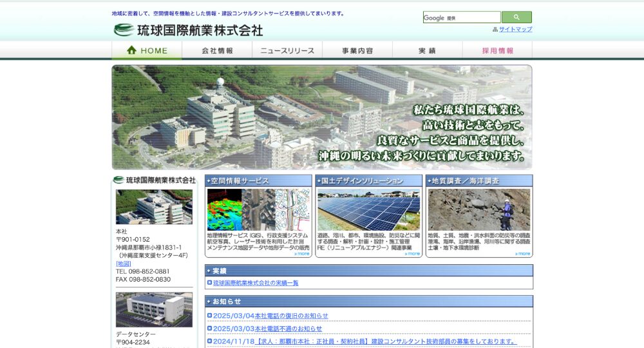Open the 地図 link for the head office
The width and height of the screenshot is (644, 348).
click(x=123, y=264)
